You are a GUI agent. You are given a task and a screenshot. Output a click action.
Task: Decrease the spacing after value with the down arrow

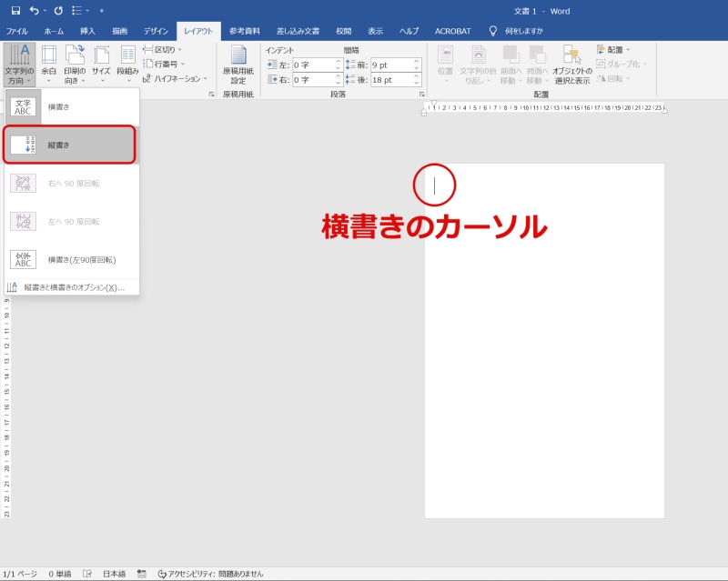417,83
